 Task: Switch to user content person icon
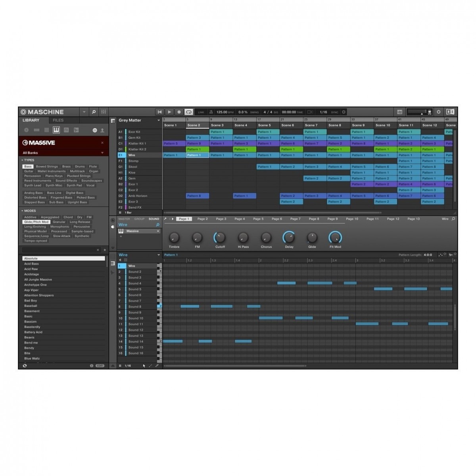(x=102, y=130)
